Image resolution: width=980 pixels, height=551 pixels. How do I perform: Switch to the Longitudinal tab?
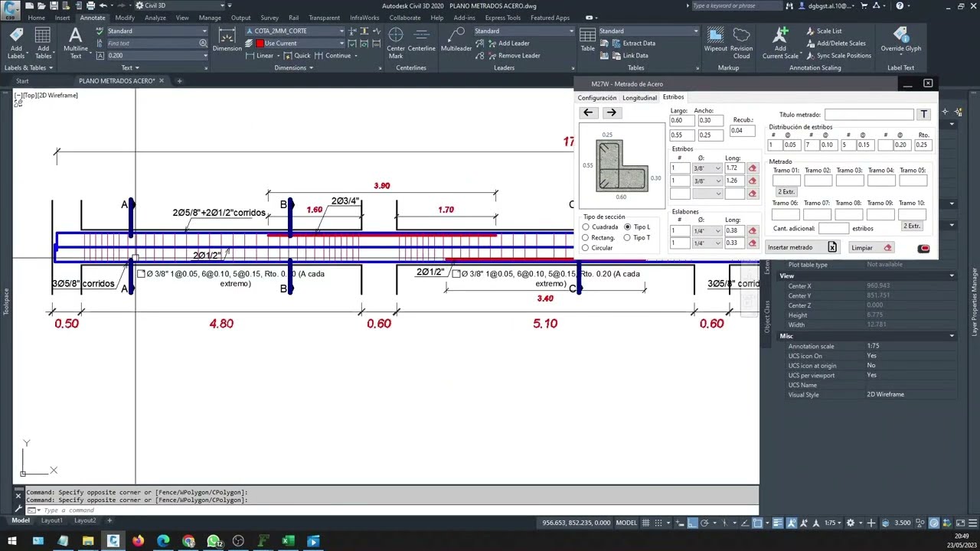[639, 98]
